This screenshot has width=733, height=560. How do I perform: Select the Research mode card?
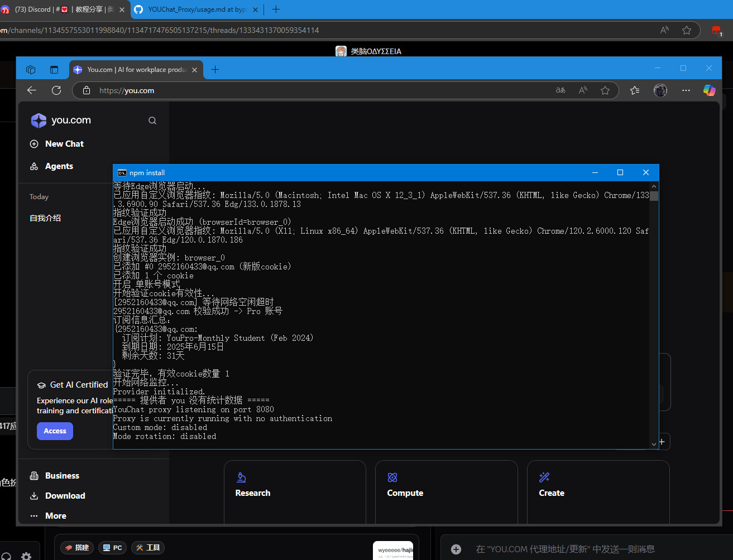pyautogui.click(x=295, y=491)
